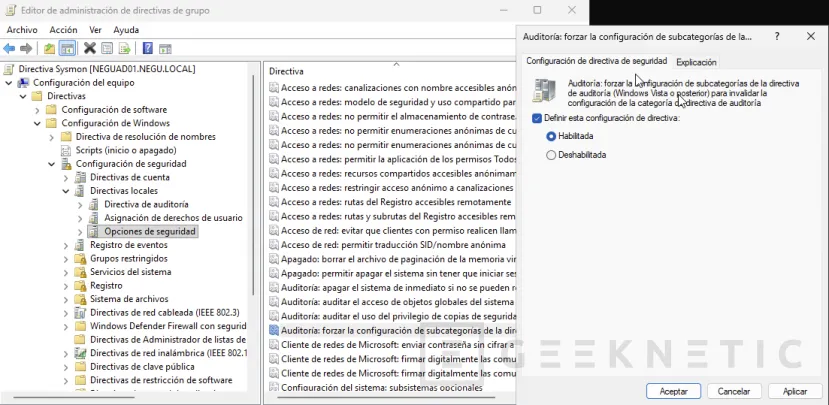Open Help from the blue question mark icon

(148, 49)
